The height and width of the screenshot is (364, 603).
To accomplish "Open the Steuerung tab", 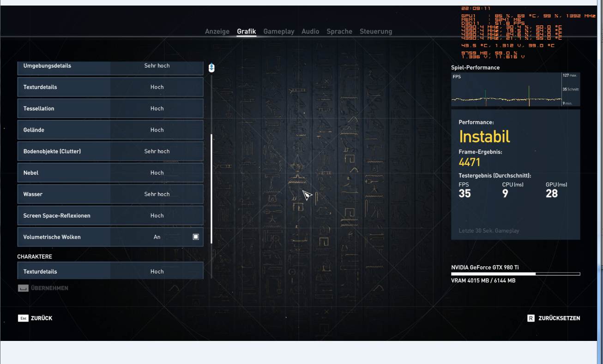I will [376, 31].
